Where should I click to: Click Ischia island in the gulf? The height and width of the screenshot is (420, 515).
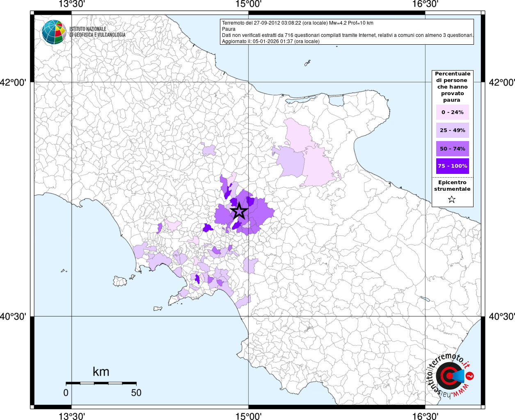120,281
